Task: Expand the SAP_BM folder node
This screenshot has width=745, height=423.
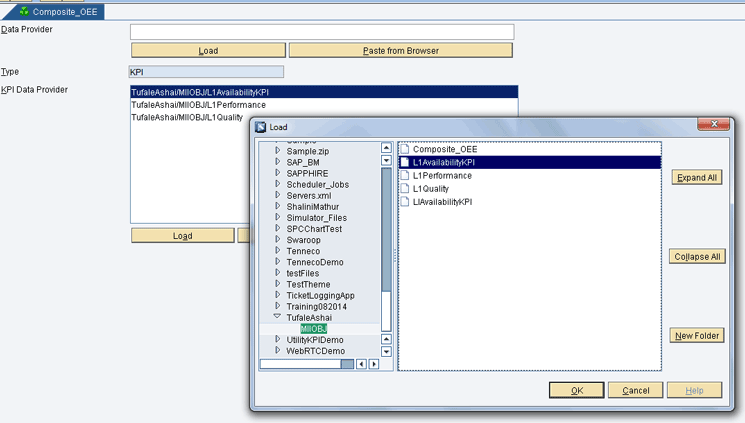Action: [x=278, y=162]
